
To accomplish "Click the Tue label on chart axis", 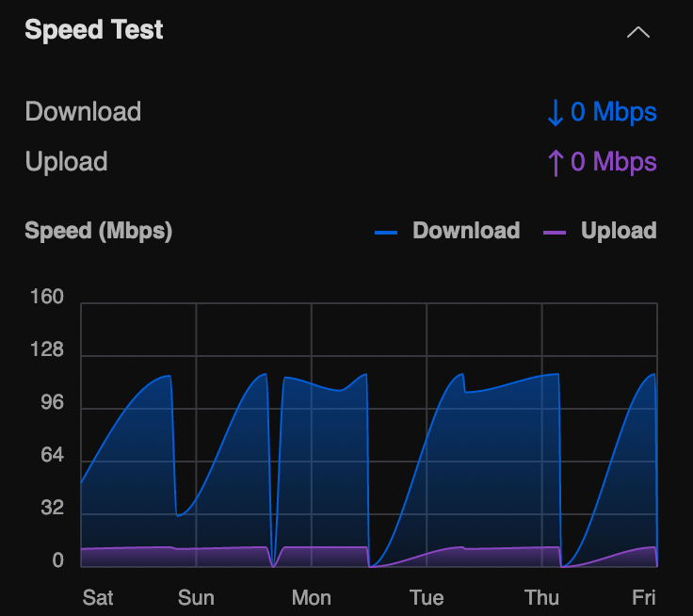I will (427, 597).
